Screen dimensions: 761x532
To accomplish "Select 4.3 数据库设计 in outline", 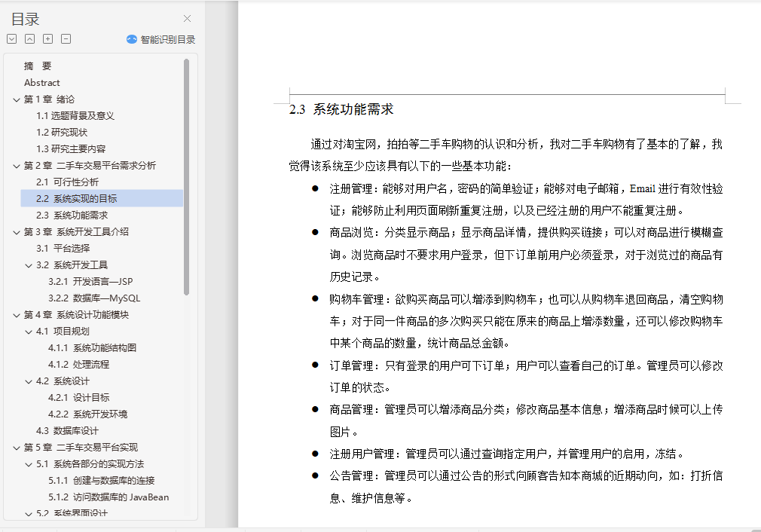I will 67,430.
